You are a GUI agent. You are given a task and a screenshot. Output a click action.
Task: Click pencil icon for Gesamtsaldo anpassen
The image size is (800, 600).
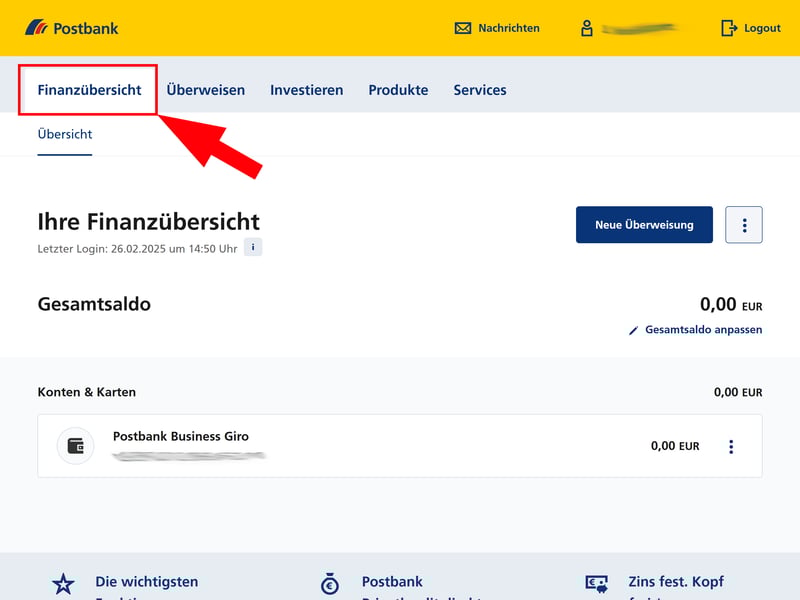[x=633, y=331]
